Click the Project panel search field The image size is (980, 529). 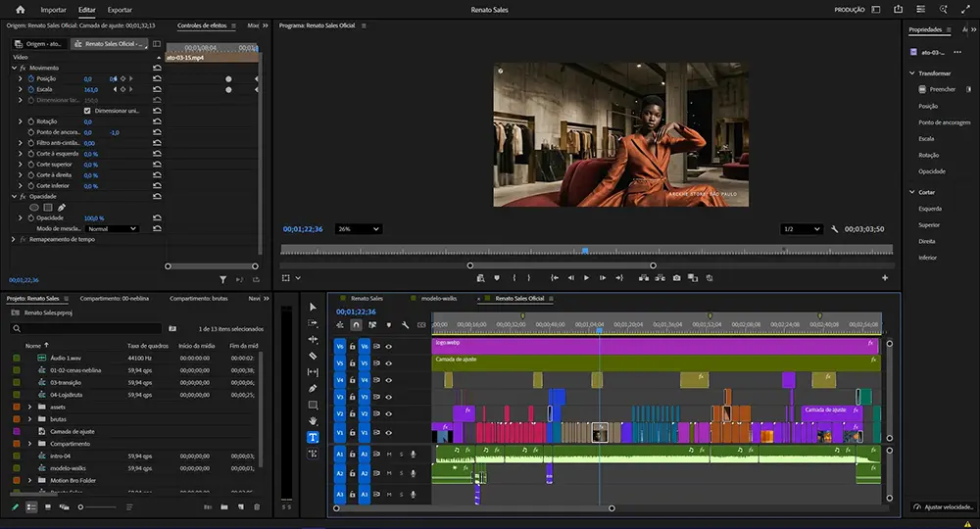(86, 329)
